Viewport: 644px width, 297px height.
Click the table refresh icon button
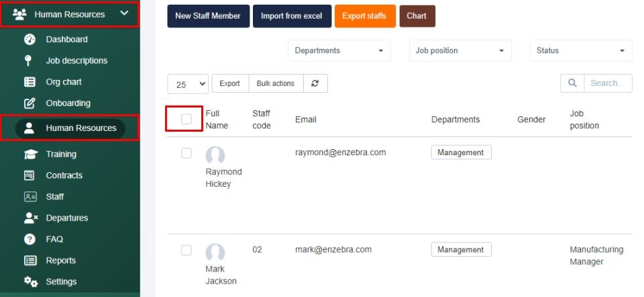point(315,84)
